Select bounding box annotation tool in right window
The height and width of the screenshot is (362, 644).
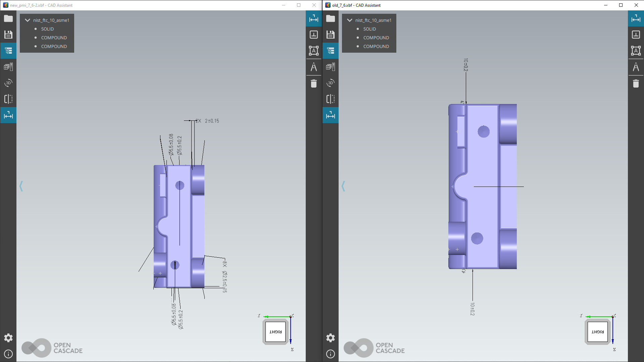pyautogui.click(x=636, y=51)
